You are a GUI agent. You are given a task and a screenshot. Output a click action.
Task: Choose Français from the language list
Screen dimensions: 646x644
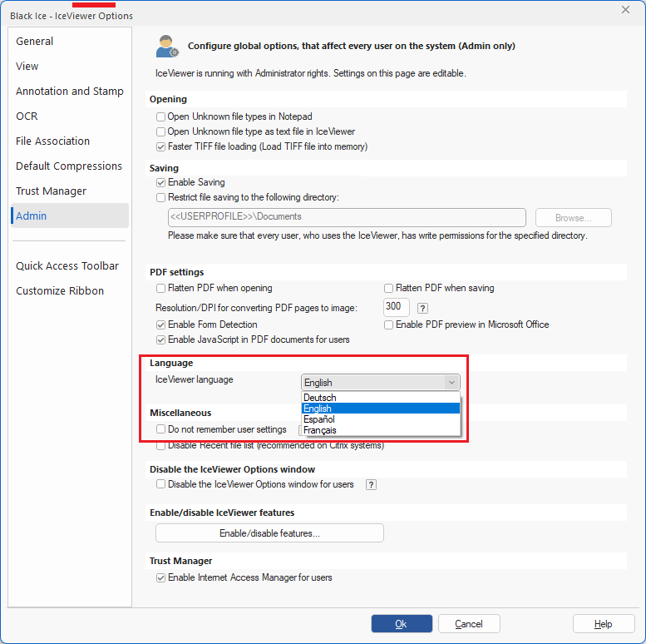tap(381, 430)
